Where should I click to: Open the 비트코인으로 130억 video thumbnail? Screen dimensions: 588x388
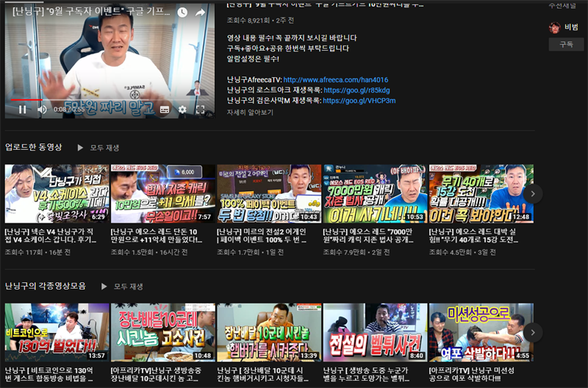(57, 332)
